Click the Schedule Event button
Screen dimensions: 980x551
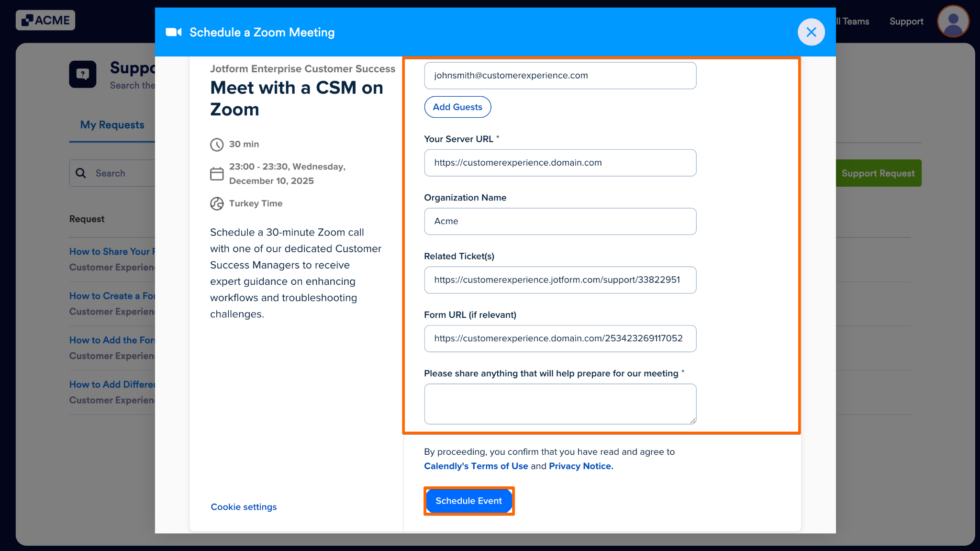(469, 501)
